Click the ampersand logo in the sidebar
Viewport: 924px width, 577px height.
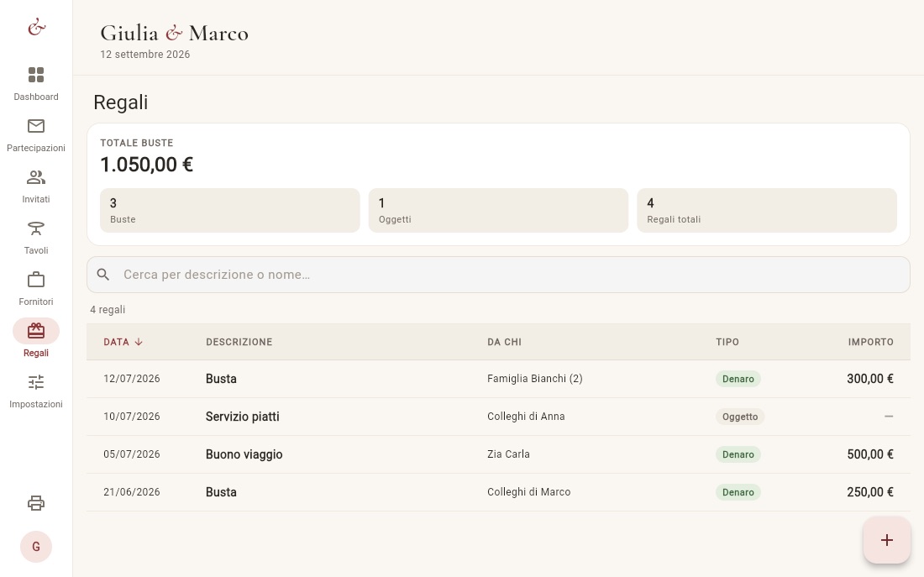pos(36,27)
